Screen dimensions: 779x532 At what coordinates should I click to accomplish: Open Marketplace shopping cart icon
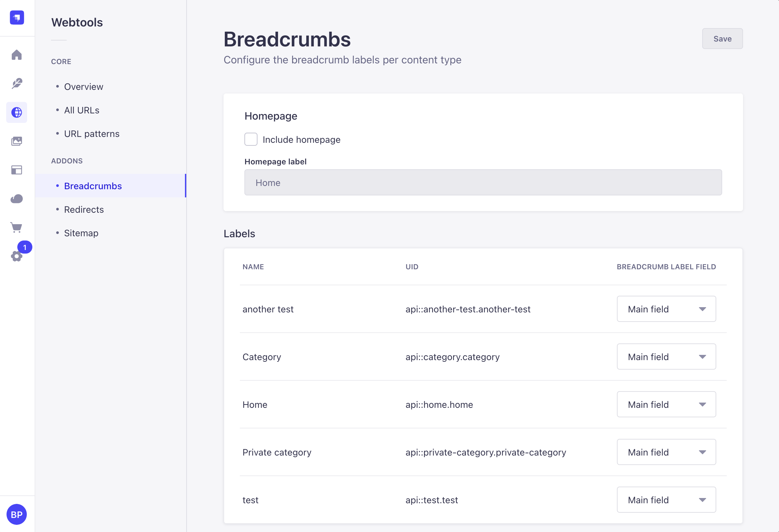point(17,228)
